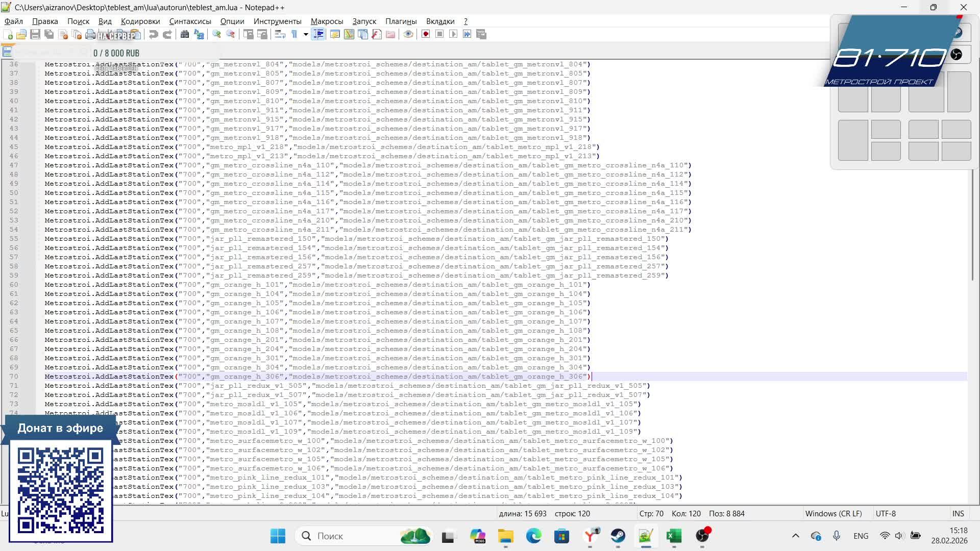This screenshot has height=551, width=980.
Task: Click UTF-8 encoding in status bar
Action: pos(886,513)
